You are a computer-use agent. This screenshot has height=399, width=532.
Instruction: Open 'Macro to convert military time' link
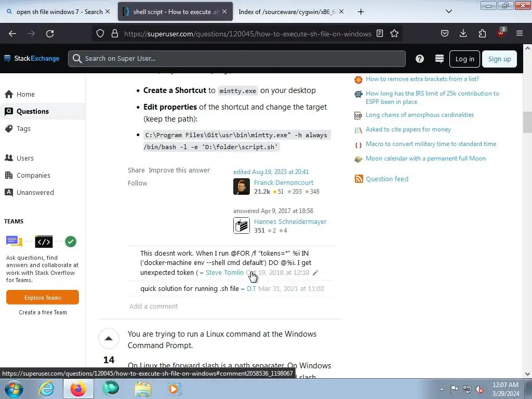point(431,144)
